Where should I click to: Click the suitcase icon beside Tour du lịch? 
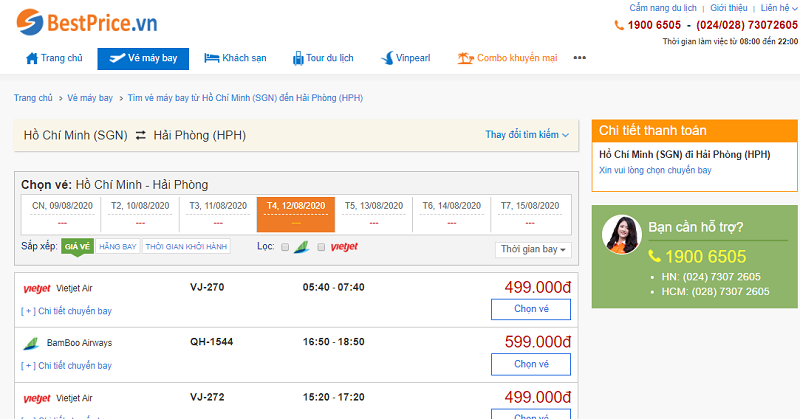[298, 59]
